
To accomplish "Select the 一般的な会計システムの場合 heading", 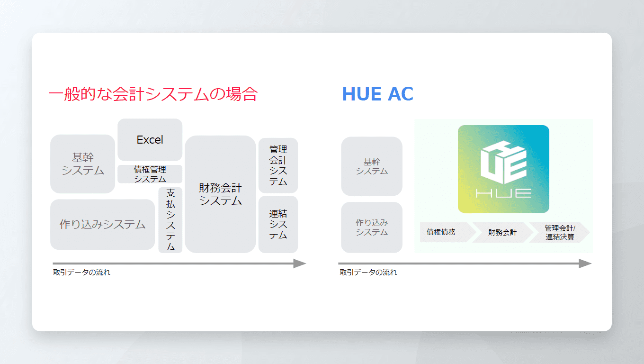I will pyautogui.click(x=152, y=94).
